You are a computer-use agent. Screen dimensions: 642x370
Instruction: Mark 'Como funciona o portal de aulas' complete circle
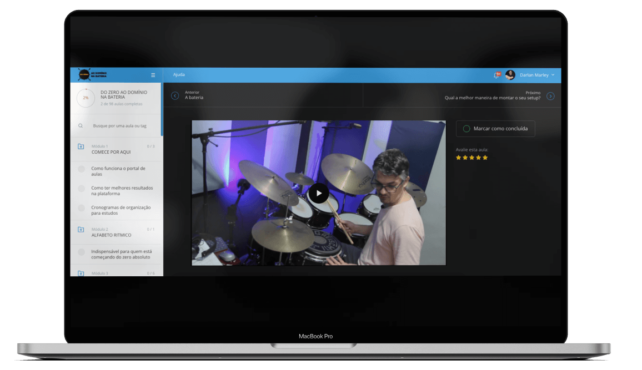(x=81, y=169)
